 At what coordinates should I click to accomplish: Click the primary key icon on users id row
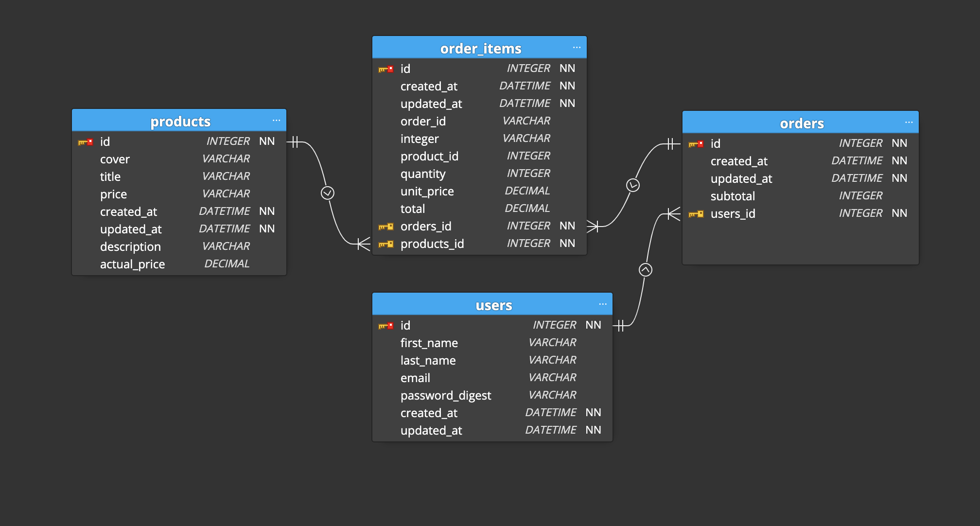[x=385, y=325]
